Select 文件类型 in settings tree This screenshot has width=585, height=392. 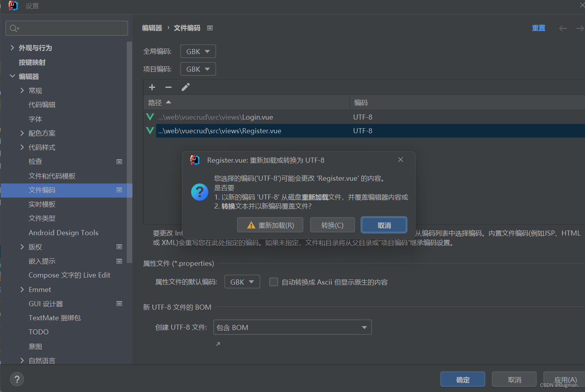click(x=42, y=218)
